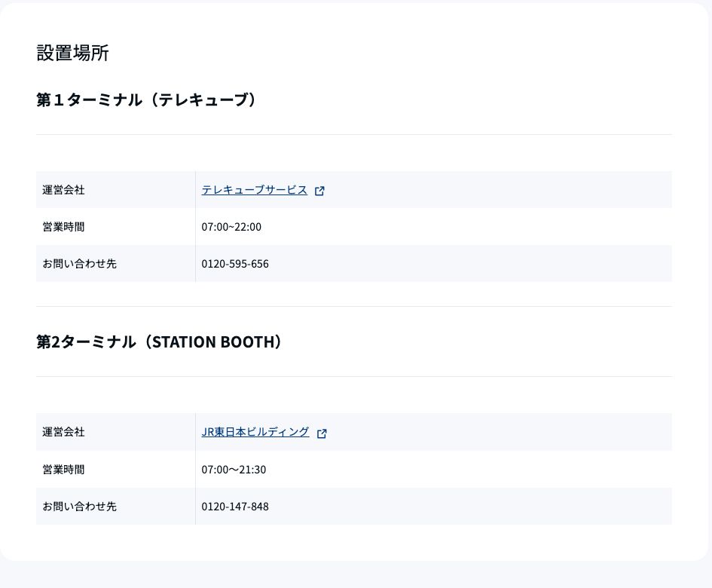The height and width of the screenshot is (588, 712).
Task: Select phone number 0120-595-656
Action: coord(235,264)
